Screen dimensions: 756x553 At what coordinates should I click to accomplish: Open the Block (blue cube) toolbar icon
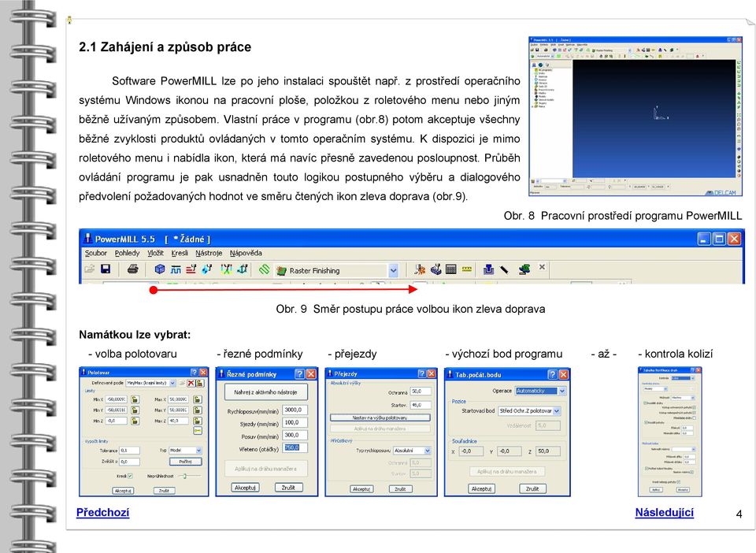click(x=160, y=269)
